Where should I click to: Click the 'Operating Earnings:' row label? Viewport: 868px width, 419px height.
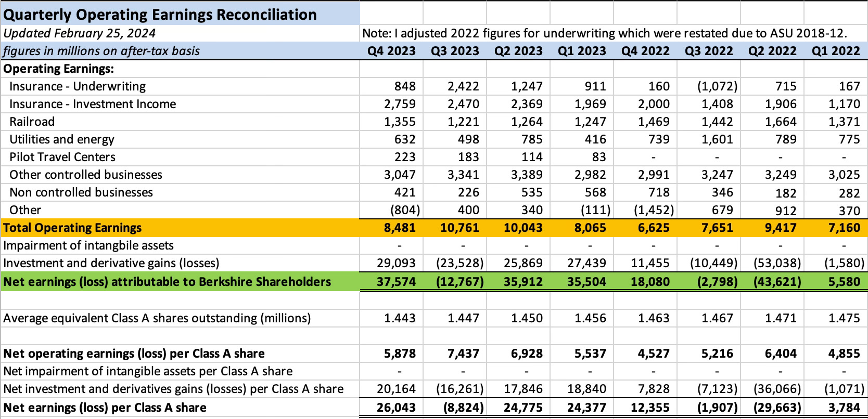59,69
